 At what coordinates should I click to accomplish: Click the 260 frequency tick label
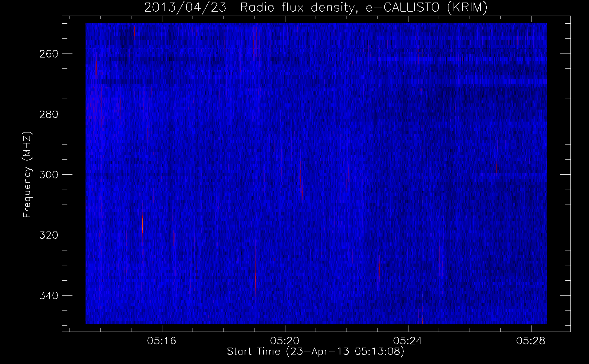tap(48, 54)
